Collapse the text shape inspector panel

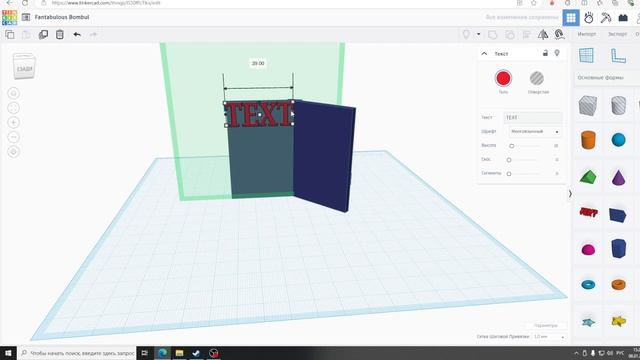[484, 53]
